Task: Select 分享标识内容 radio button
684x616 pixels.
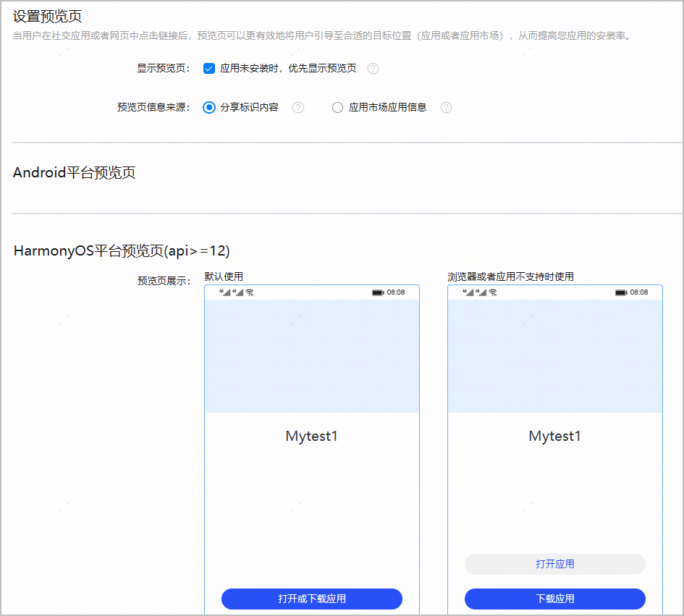Action: 209,107
